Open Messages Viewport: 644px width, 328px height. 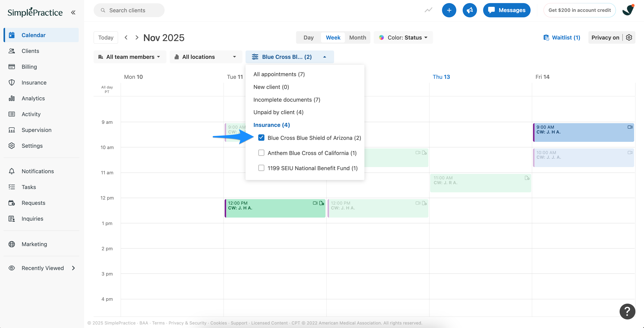point(507,10)
